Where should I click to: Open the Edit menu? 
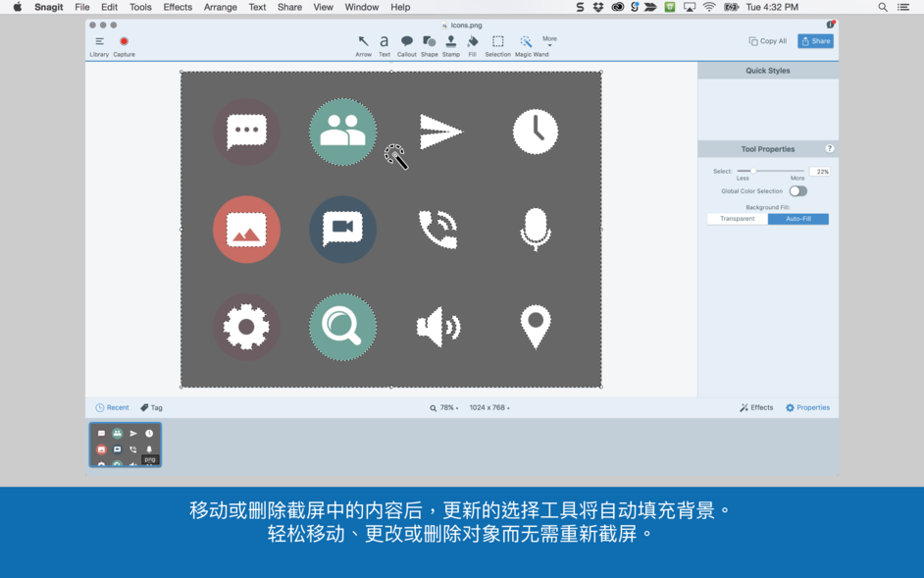click(109, 7)
